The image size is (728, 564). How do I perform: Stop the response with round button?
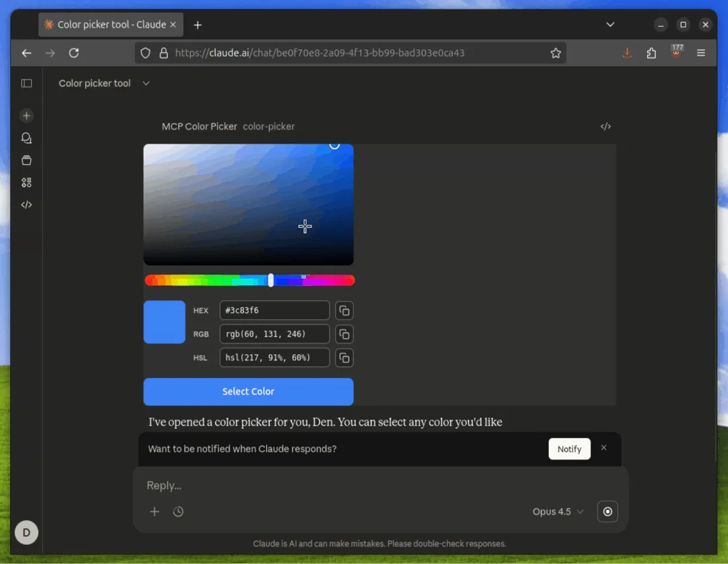pyautogui.click(x=607, y=511)
